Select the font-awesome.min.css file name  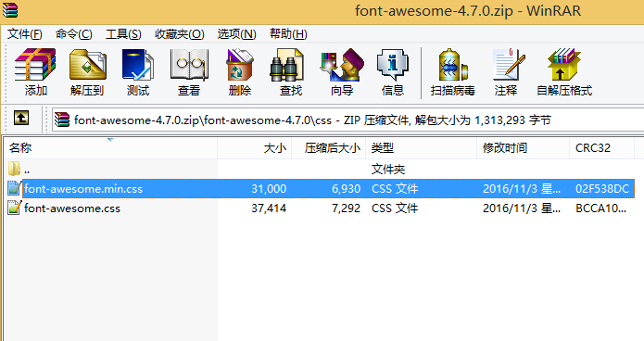[x=83, y=189]
